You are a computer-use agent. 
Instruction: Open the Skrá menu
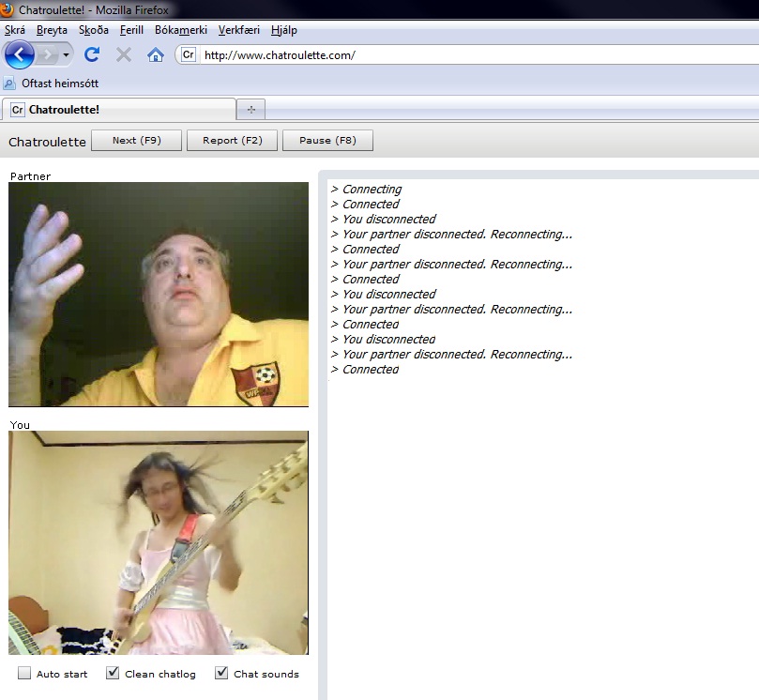tap(15, 30)
